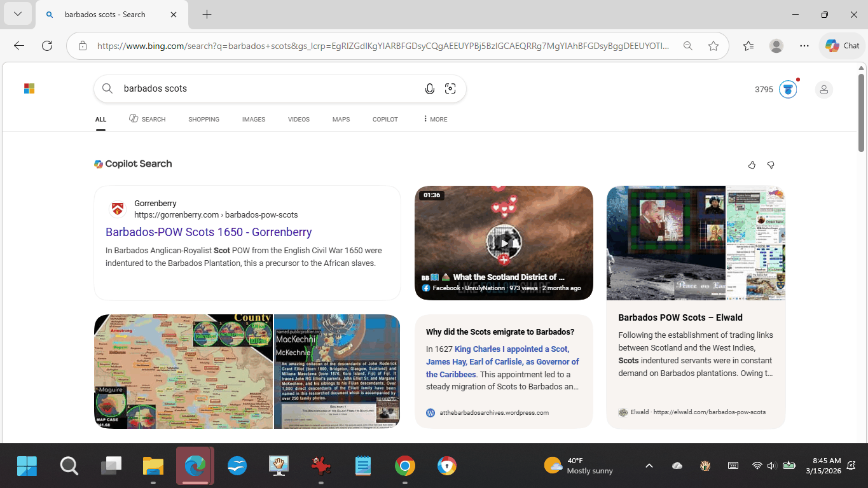Open the Bing account profile icon
The width and height of the screenshot is (868, 488).
[823, 90]
